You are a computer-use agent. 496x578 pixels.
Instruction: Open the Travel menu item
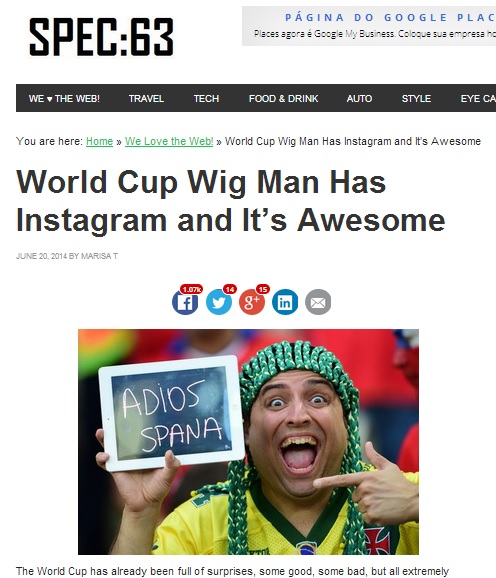(146, 98)
